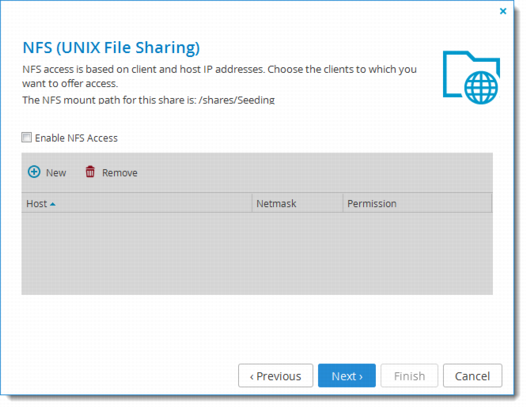Image resolution: width=526 pixels, height=407 pixels.
Task: Click the folder with globe icon
Action: (471, 77)
